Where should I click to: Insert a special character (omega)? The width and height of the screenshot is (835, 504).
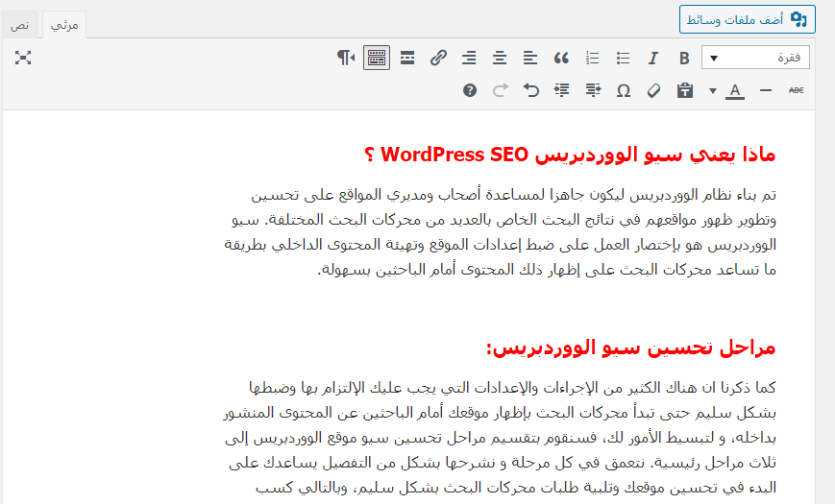pyautogui.click(x=623, y=90)
